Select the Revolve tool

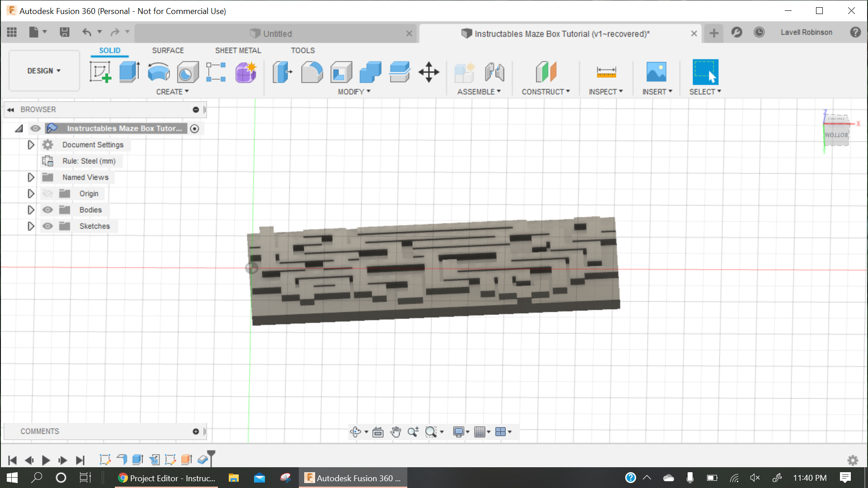point(159,72)
